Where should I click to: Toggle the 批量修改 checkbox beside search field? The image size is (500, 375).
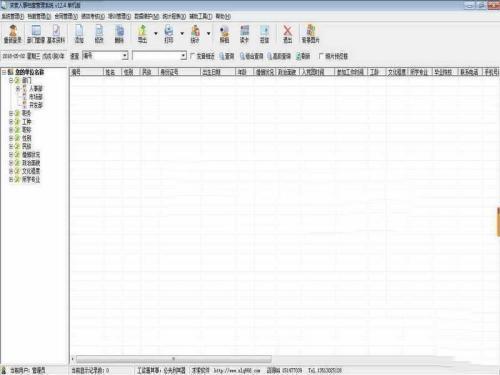[x=193, y=56]
